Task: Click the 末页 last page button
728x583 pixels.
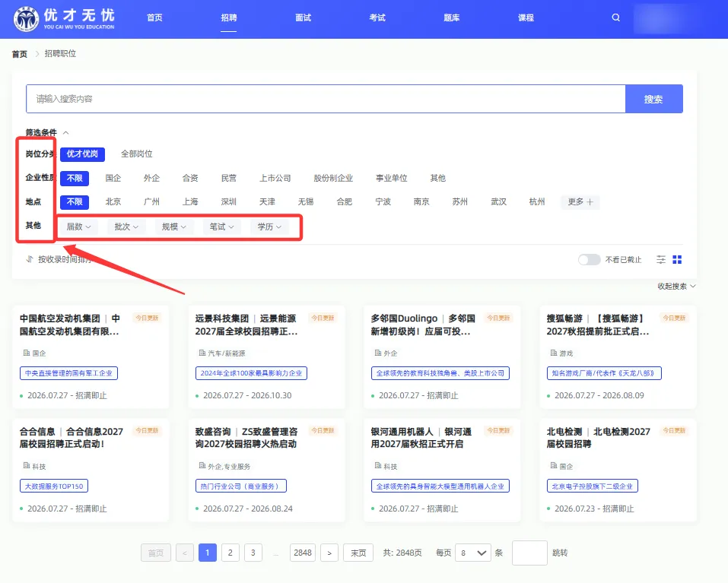Action: pos(358,553)
